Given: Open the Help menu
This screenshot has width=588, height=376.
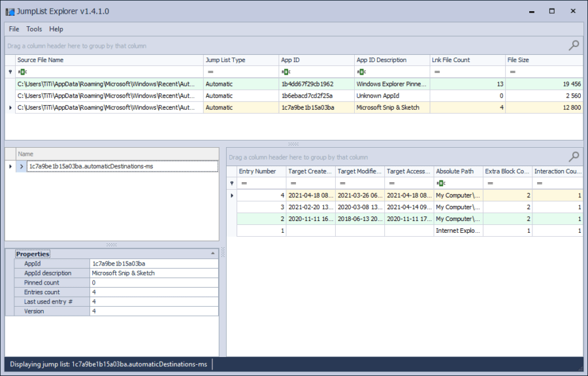Looking at the screenshot, I should (x=56, y=29).
